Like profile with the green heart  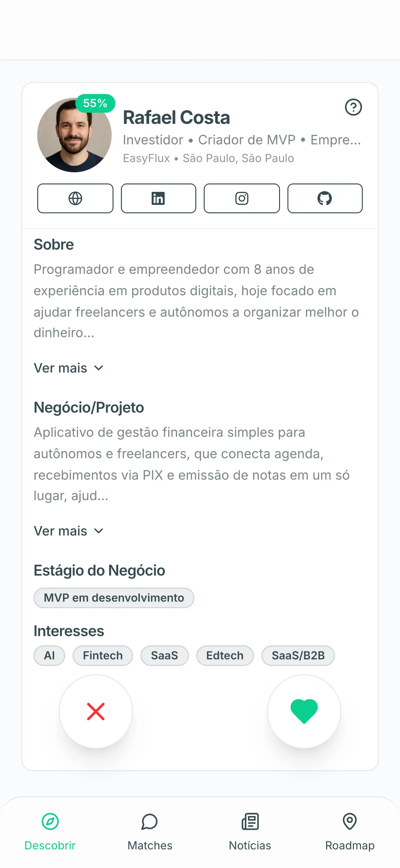(x=304, y=711)
